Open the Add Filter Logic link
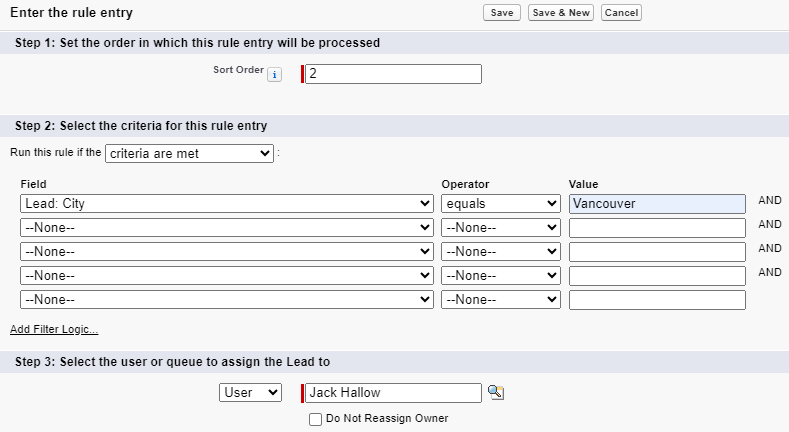 click(x=54, y=329)
